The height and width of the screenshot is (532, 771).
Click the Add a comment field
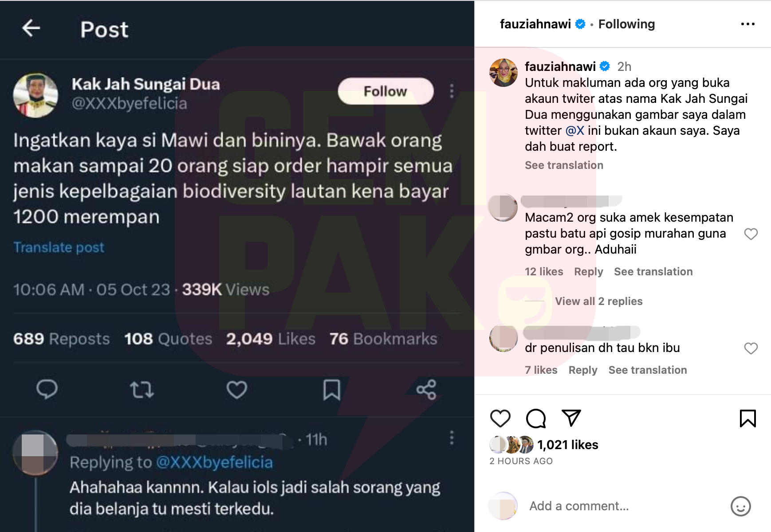[625, 506]
